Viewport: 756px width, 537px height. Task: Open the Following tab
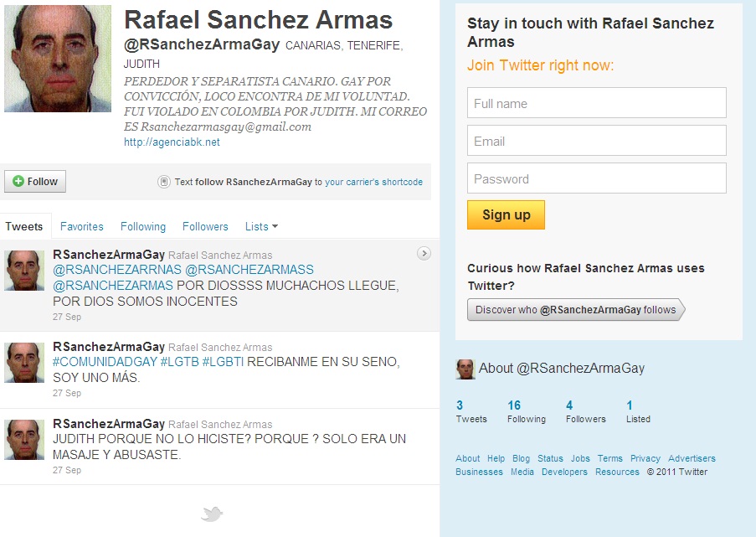point(142,226)
